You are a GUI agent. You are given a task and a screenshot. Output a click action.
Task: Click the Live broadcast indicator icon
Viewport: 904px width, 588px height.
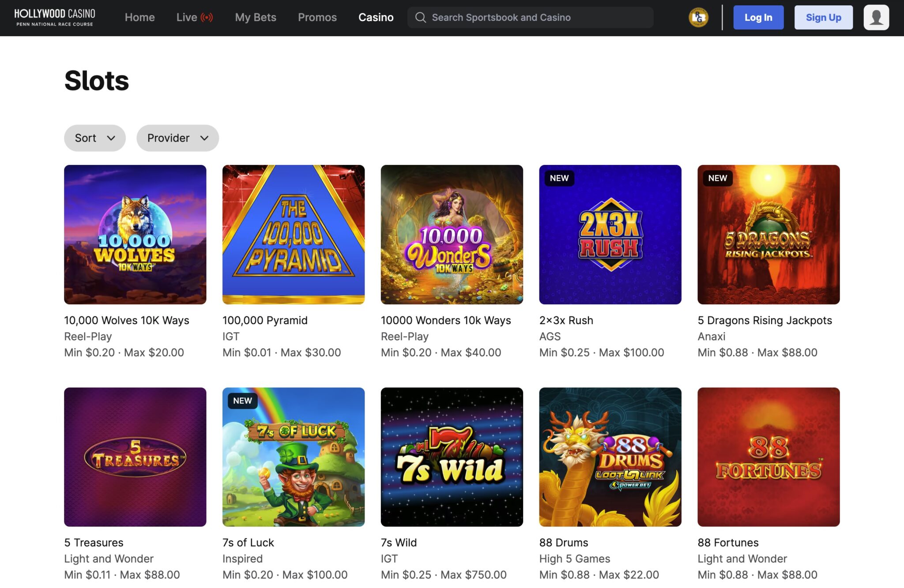click(x=207, y=17)
